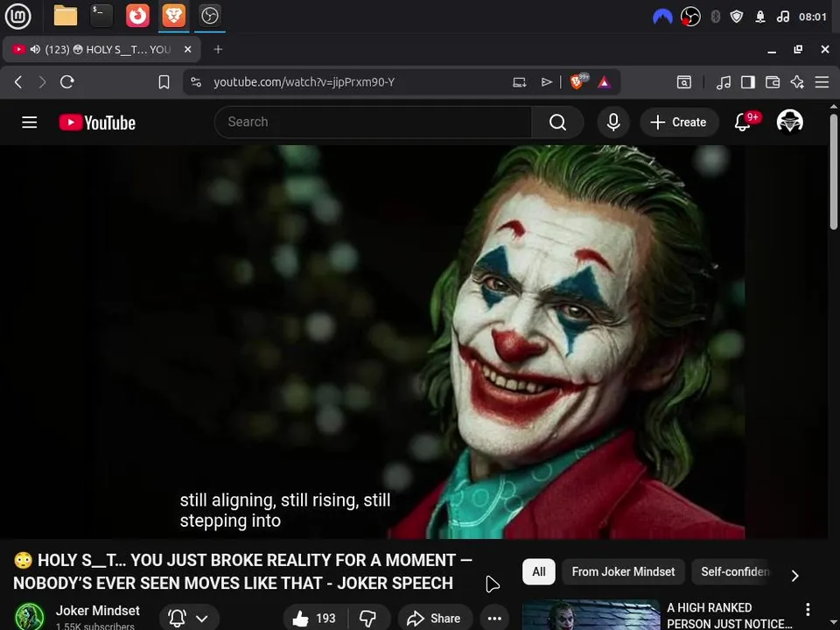
Task: Mute the YouTube tab audio icon
Action: click(x=35, y=49)
